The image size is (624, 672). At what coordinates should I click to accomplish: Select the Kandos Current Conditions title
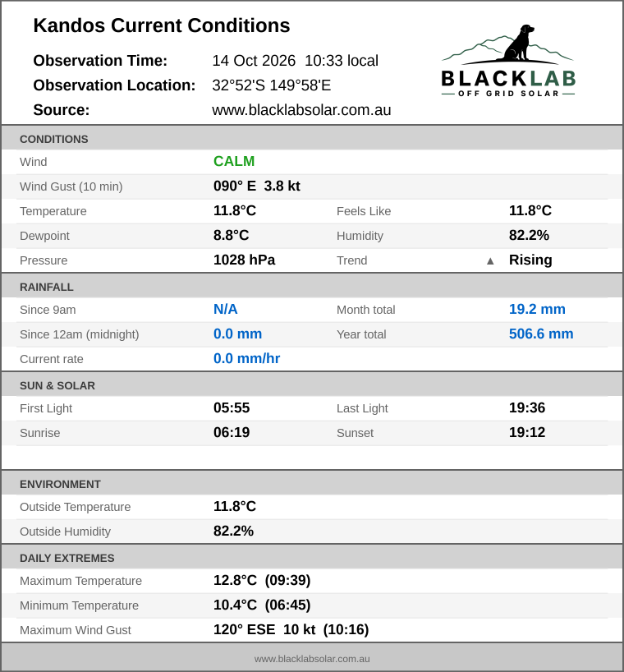coord(162,25)
